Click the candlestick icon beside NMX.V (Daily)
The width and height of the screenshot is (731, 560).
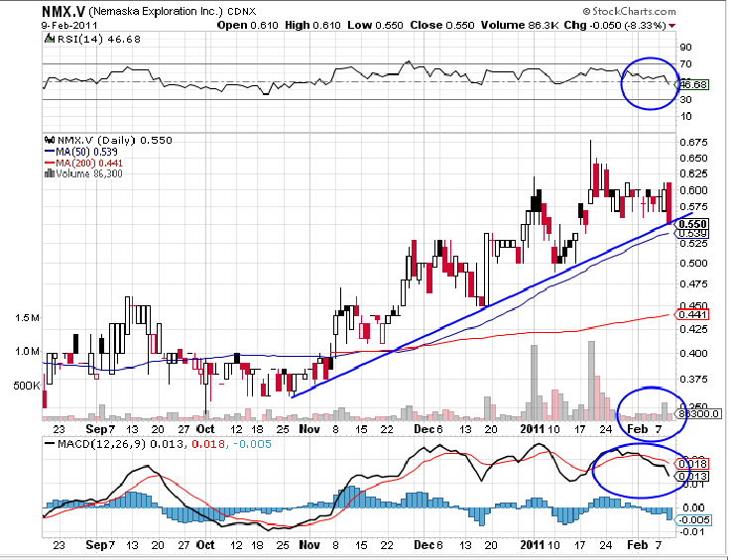pyautogui.click(x=50, y=140)
